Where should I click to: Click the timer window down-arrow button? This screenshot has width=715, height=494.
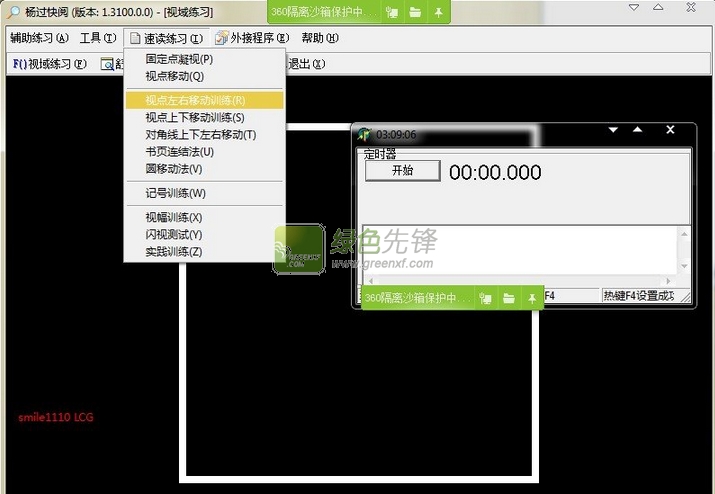[613, 130]
